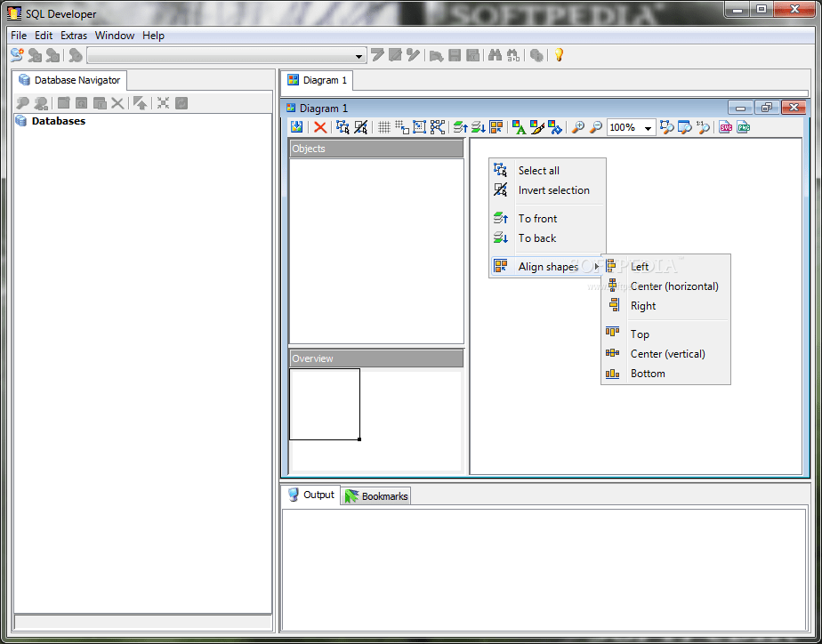Select the Diagram 1 document tab
The width and height of the screenshot is (822, 644).
click(318, 80)
